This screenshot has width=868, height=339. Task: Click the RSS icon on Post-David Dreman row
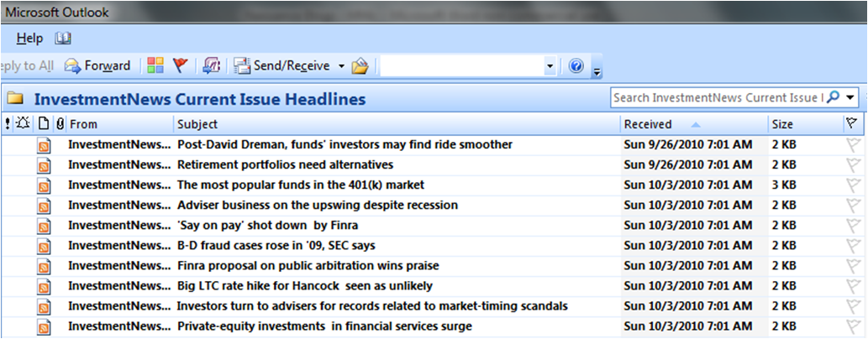click(x=45, y=145)
